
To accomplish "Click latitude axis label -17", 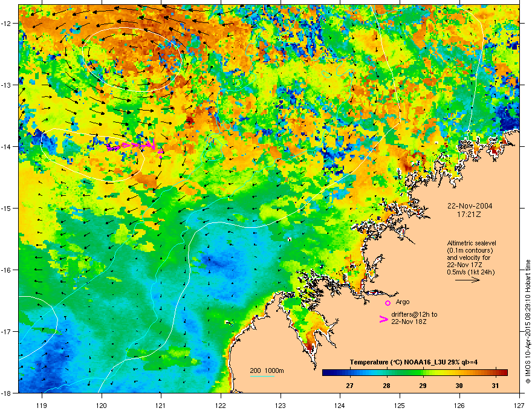I will 6,332.
